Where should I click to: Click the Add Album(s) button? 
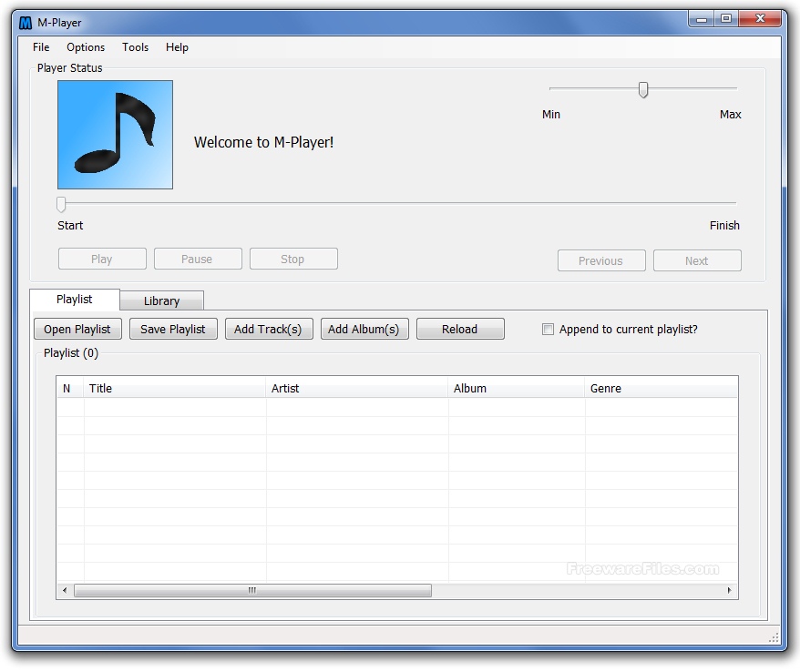tap(364, 329)
